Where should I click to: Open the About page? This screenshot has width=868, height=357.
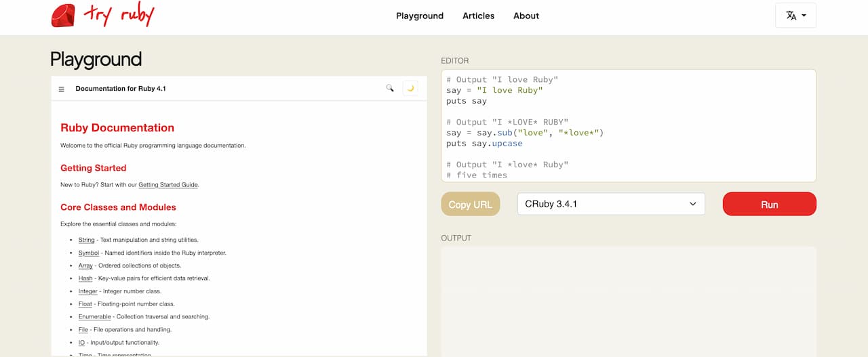point(526,16)
